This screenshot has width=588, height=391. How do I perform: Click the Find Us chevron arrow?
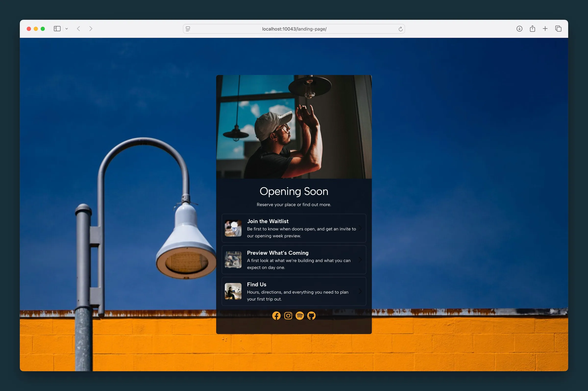360,291
